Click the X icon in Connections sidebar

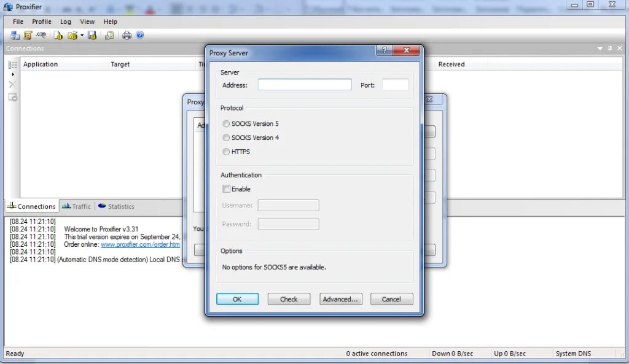[x=12, y=84]
